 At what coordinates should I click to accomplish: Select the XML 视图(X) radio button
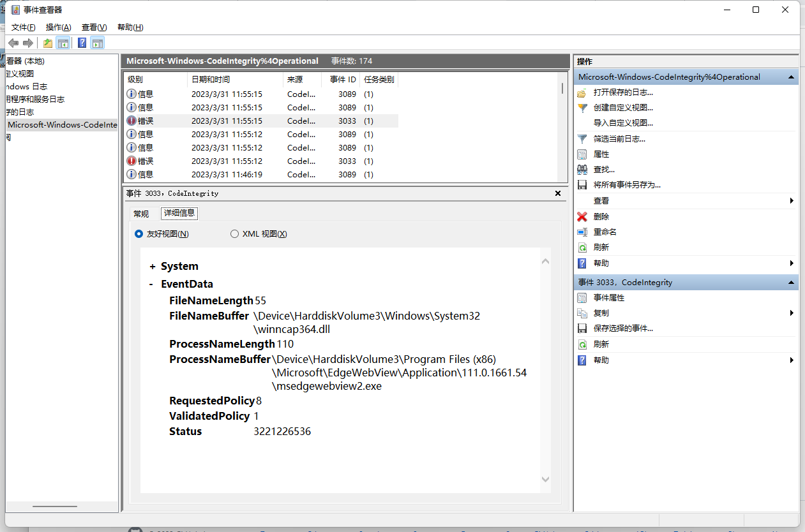(x=234, y=234)
